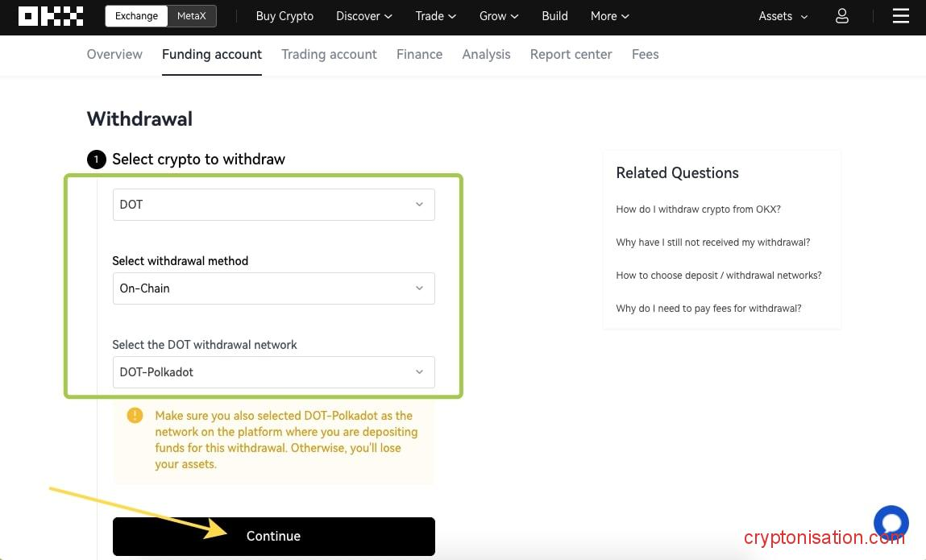Open 'Why do I need to pay fees' question
This screenshot has width=926, height=560.
(x=708, y=309)
